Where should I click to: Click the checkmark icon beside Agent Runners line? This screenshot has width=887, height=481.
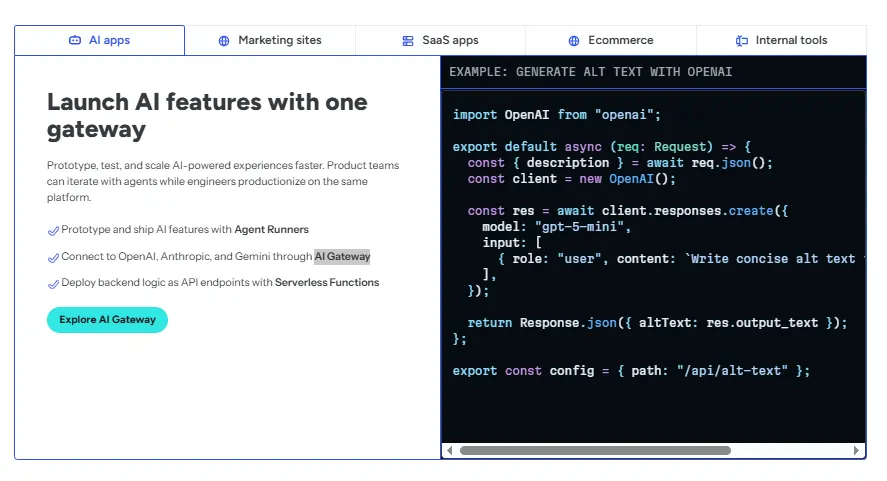53,231
